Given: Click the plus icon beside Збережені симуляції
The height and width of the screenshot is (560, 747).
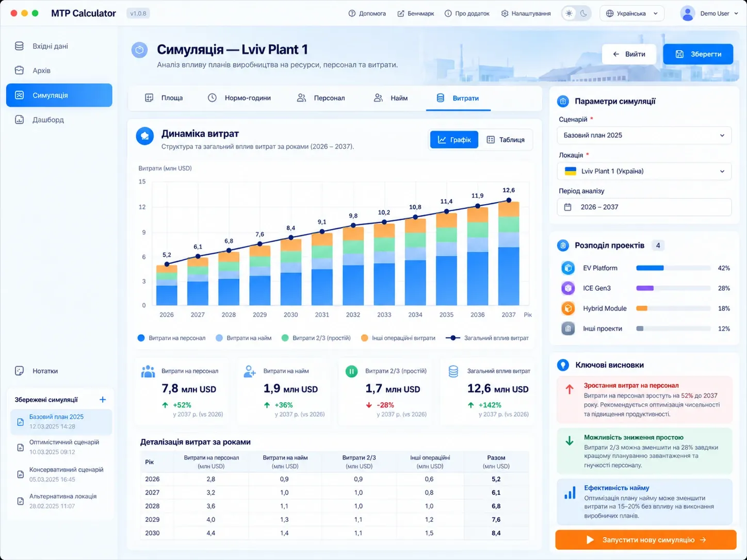Looking at the screenshot, I should click(x=103, y=400).
